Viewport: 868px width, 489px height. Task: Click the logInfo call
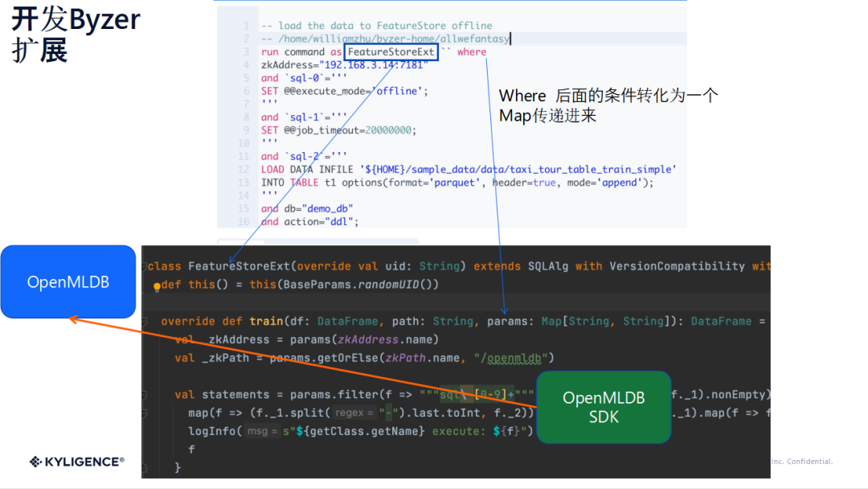[211, 431]
